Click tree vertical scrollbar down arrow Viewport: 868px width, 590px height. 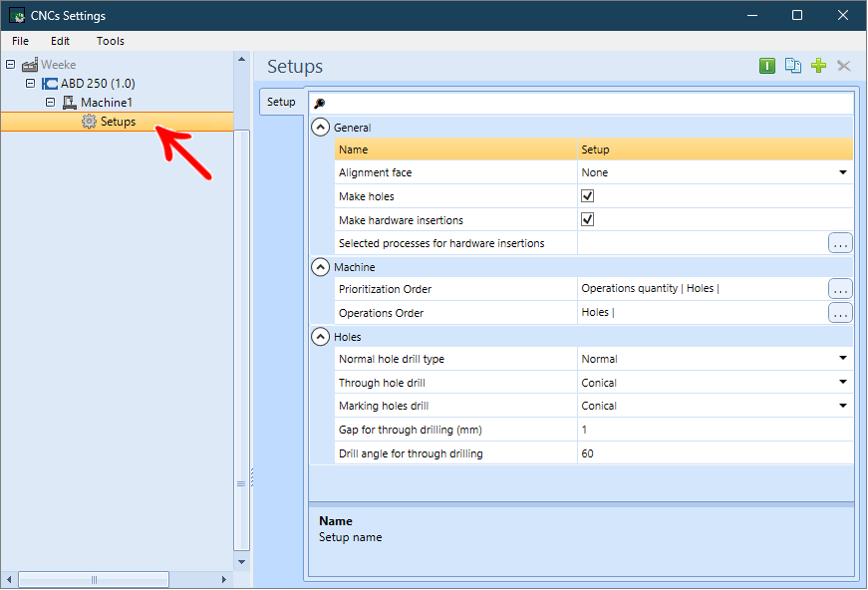coord(242,562)
